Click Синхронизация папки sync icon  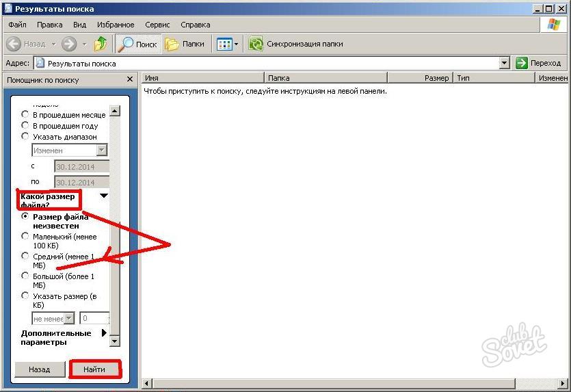(x=256, y=44)
